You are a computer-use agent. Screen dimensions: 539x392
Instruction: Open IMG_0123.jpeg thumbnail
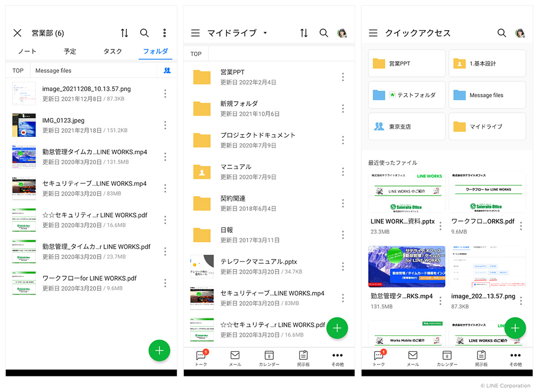point(24,125)
